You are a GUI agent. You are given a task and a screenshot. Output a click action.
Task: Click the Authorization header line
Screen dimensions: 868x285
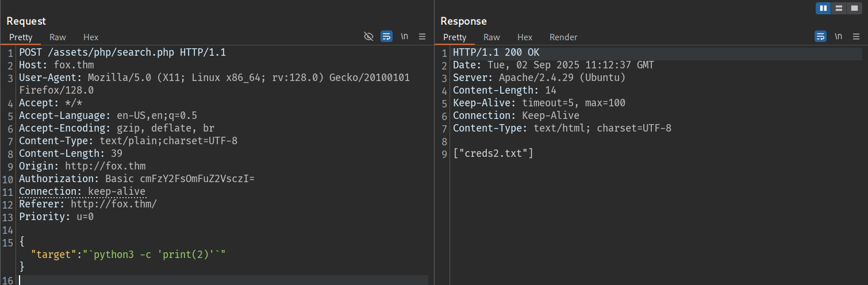coord(136,179)
